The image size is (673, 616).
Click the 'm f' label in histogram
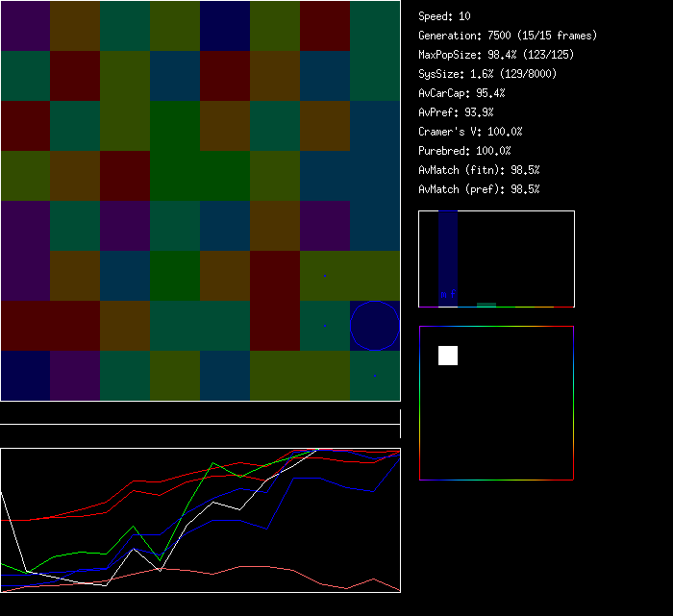[448, 294]
